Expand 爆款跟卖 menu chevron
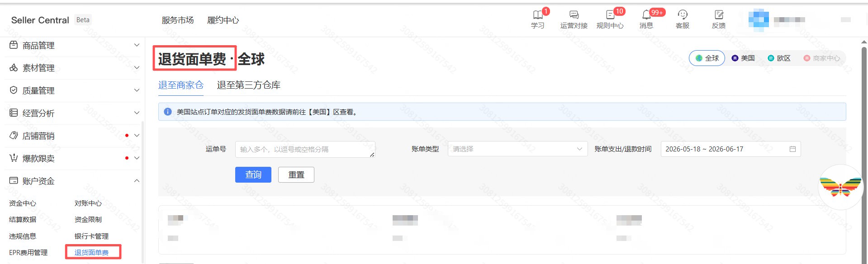Image resolution: width=868 pixels, height=264 pixels. point(137,158)
